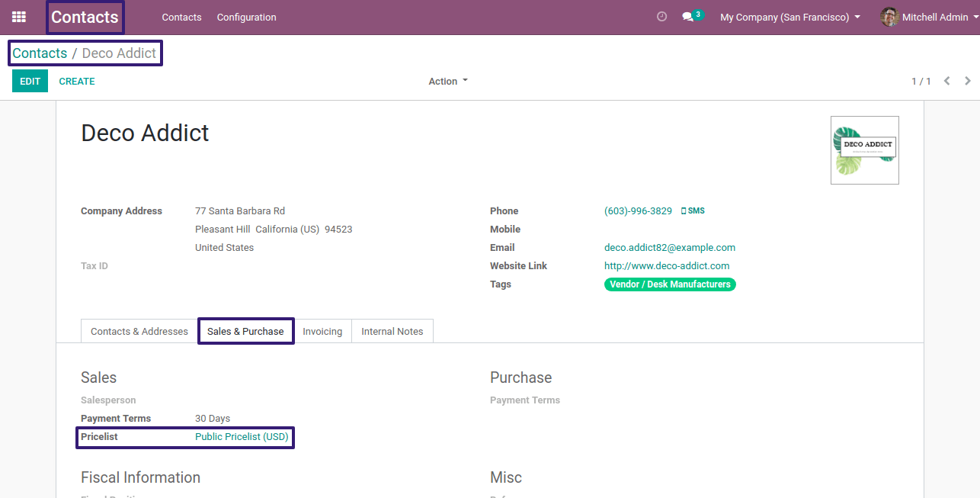Screen dimensions: 980x498
Task: Expand the My Company (San Francisco) dropdown
Action: [790, 17]
